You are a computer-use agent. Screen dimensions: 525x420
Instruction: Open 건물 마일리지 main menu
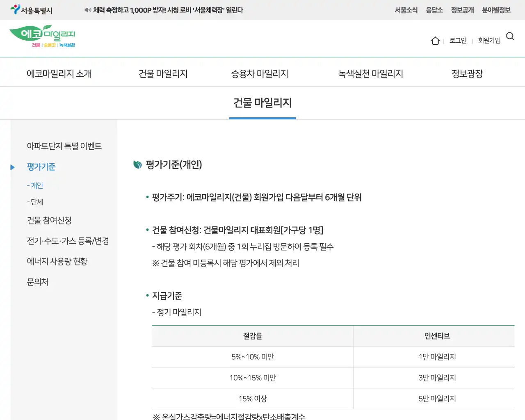163,73
